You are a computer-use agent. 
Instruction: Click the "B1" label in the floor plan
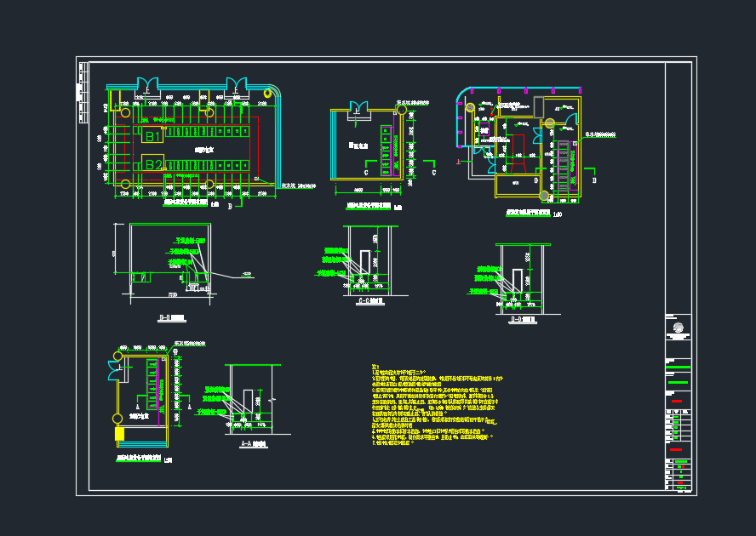[x=152, y=136]
